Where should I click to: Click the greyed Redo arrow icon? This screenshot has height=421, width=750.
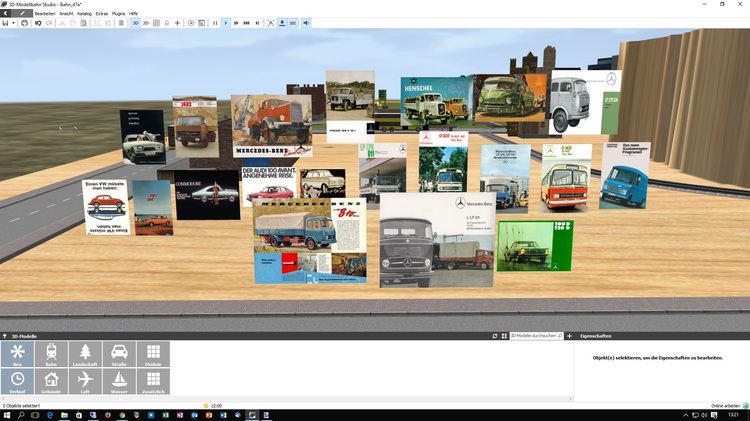click(49, 23)
